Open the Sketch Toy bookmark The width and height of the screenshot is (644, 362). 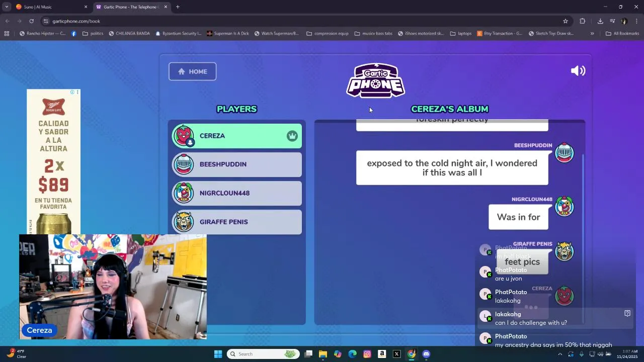coord(551,34)
